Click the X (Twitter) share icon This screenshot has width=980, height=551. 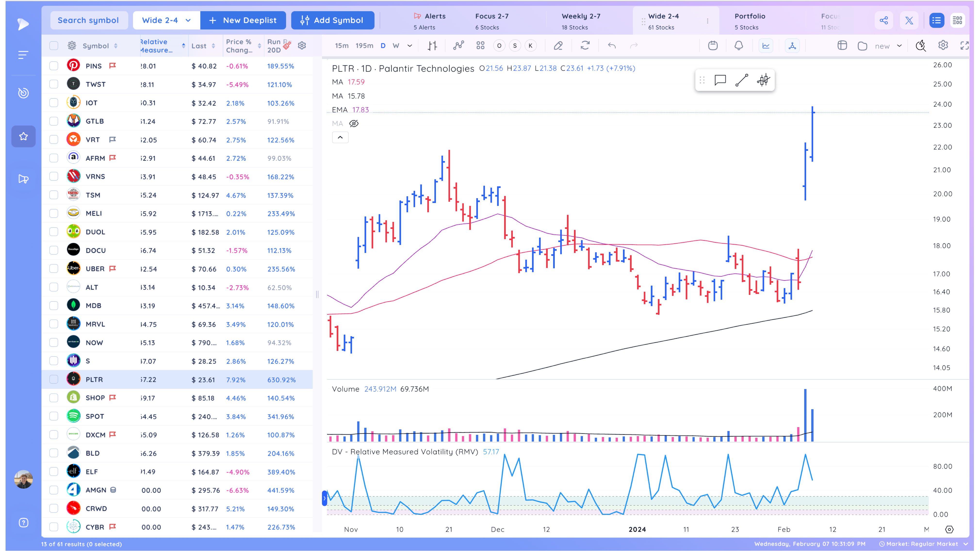tap(909, 20)
